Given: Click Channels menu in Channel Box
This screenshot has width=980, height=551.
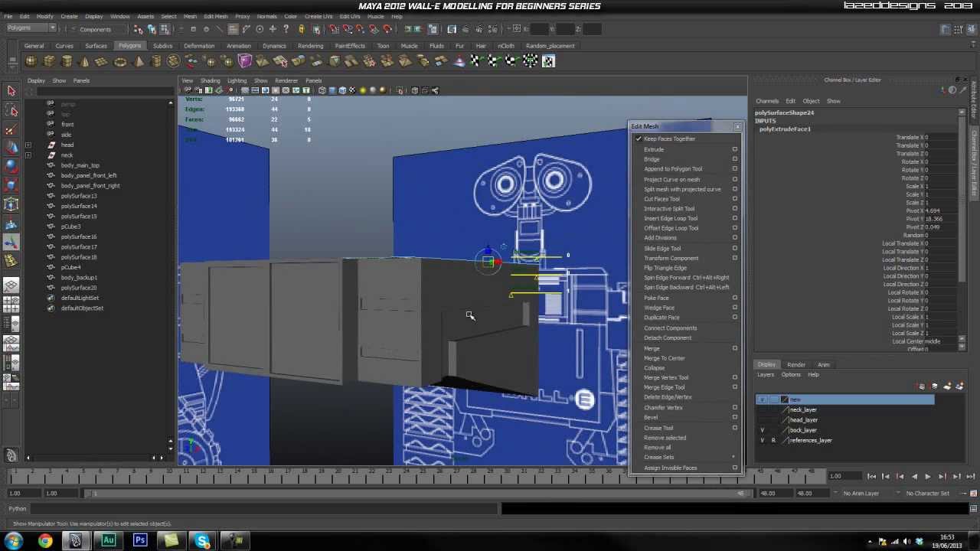Looking at the screenshot, I should coord(767,101).
